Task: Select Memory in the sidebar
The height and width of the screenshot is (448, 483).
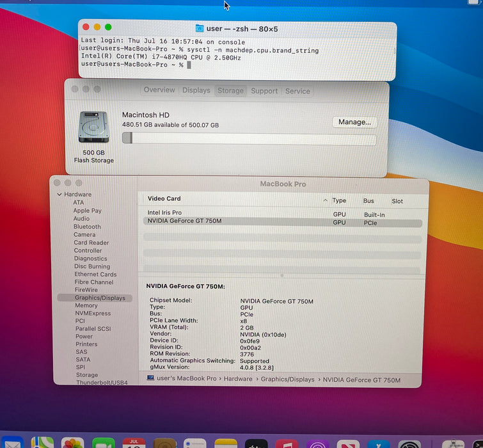Action: 86,305
